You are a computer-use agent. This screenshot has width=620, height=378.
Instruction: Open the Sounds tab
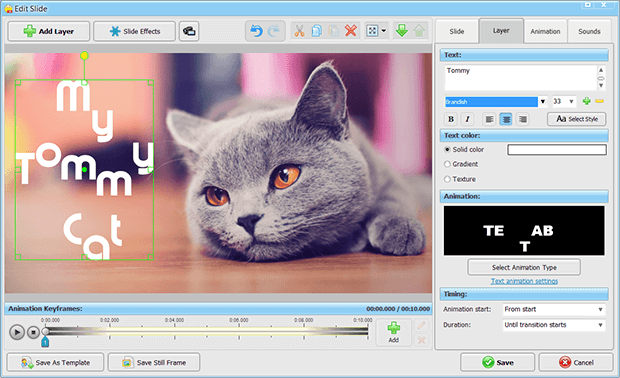[x=589, y=31]
